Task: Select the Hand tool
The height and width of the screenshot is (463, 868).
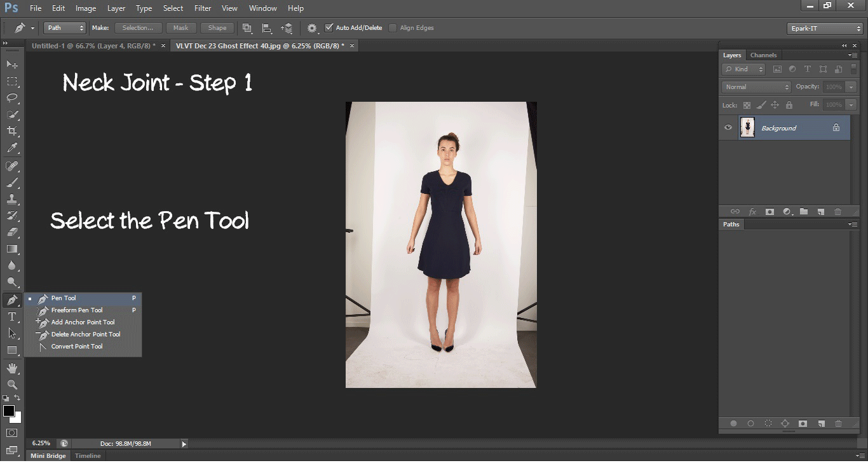Action: pyautogui.click(x=11, y=368)
